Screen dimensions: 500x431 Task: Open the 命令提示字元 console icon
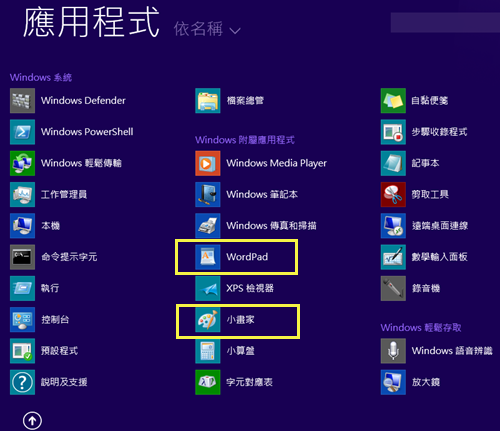[x=22, y=257]
